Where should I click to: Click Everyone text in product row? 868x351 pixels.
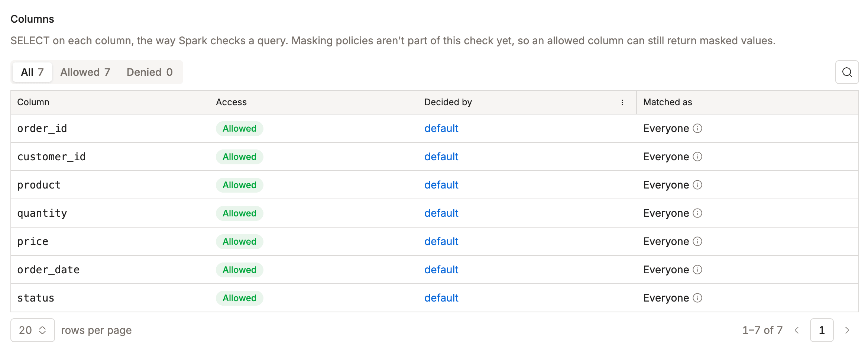(x=666, y=185)
